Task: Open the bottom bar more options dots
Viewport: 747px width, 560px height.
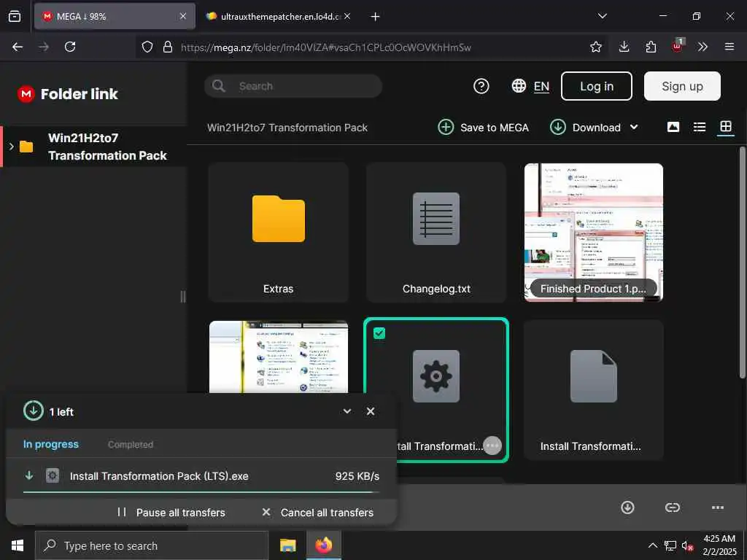Action: click(x=718, y=507)
